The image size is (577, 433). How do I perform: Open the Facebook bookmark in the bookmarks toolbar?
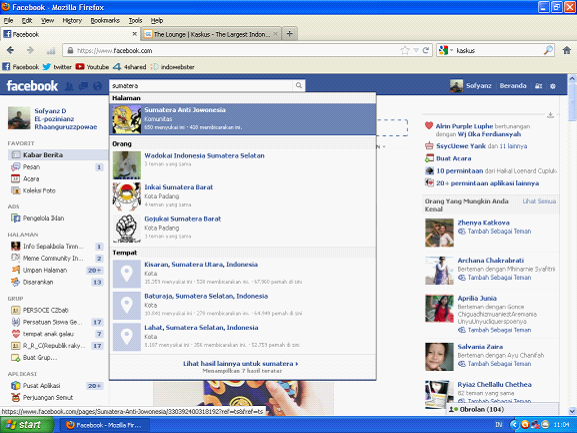21,67
